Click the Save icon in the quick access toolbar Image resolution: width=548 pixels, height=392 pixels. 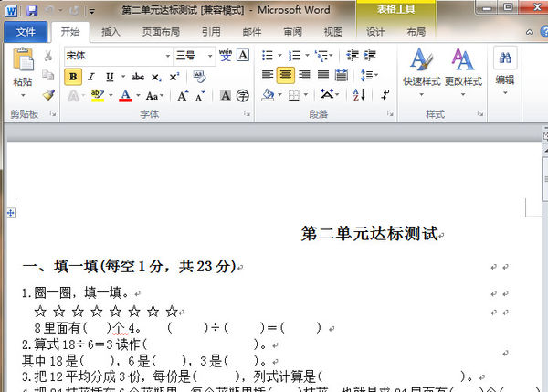pyautogui.click(x=32, y=11)
